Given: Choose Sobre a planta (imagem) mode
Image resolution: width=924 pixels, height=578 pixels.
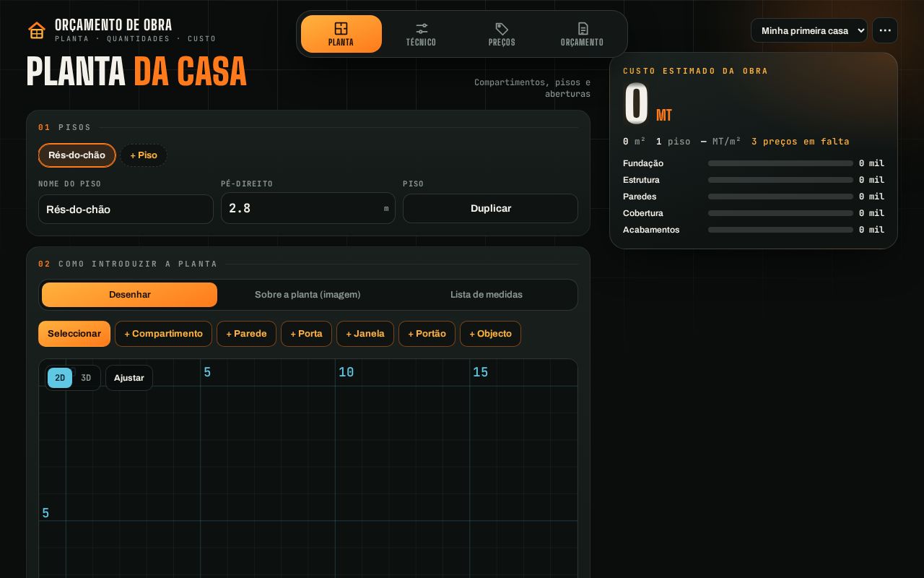Looking at the screenshot, I should [308, 295].
